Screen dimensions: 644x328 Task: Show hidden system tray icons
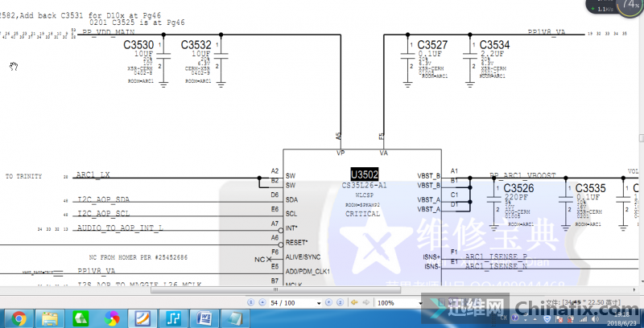click(x=534, y=318)
